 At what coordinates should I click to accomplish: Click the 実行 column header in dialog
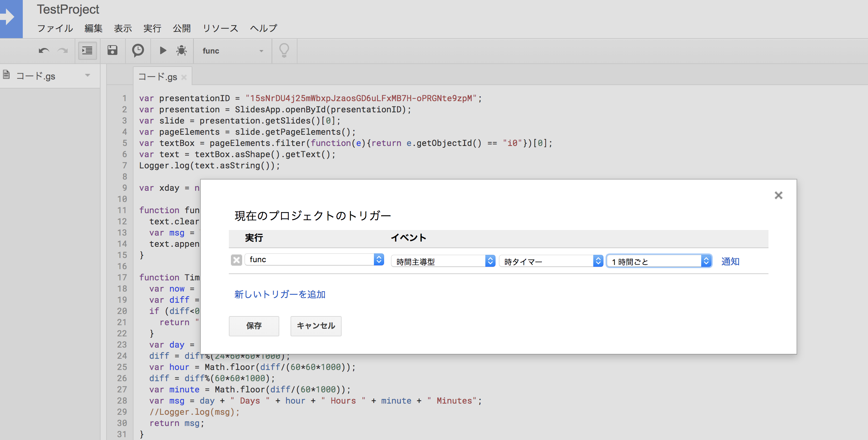[254, 238]
